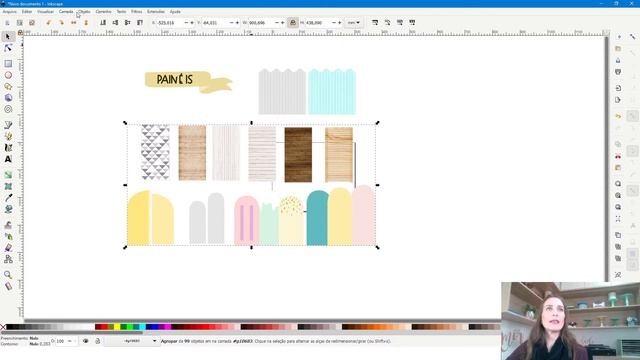
Task: Toggle move gradients with objects
Action: (x=400, y=23)
